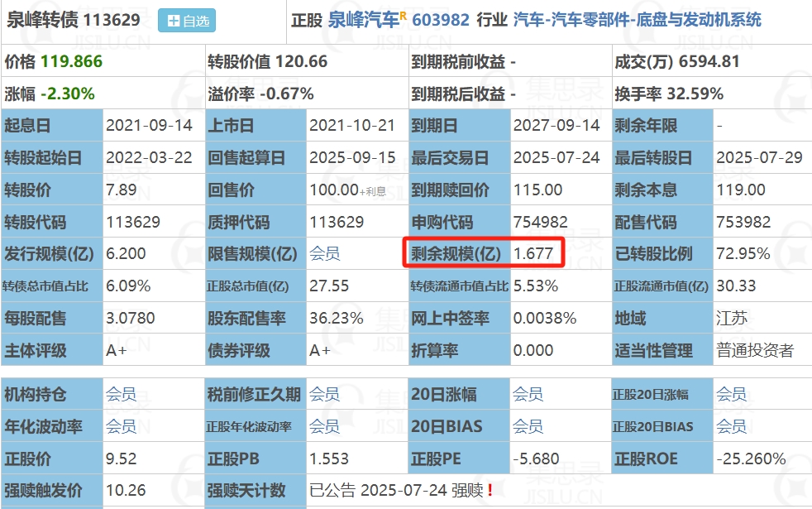Click the 正股ROE value -25.260%
Image resolution: width=812 pixels, height=509 pixels.
751,459
